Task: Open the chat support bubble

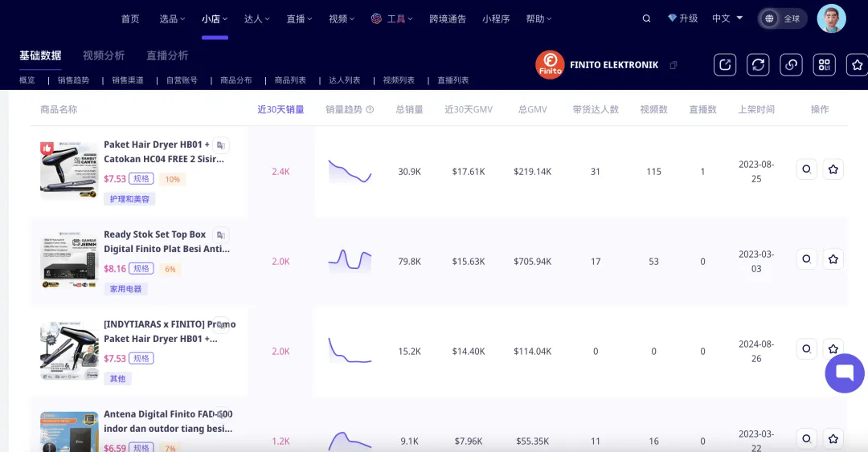Action: point(844,373)
